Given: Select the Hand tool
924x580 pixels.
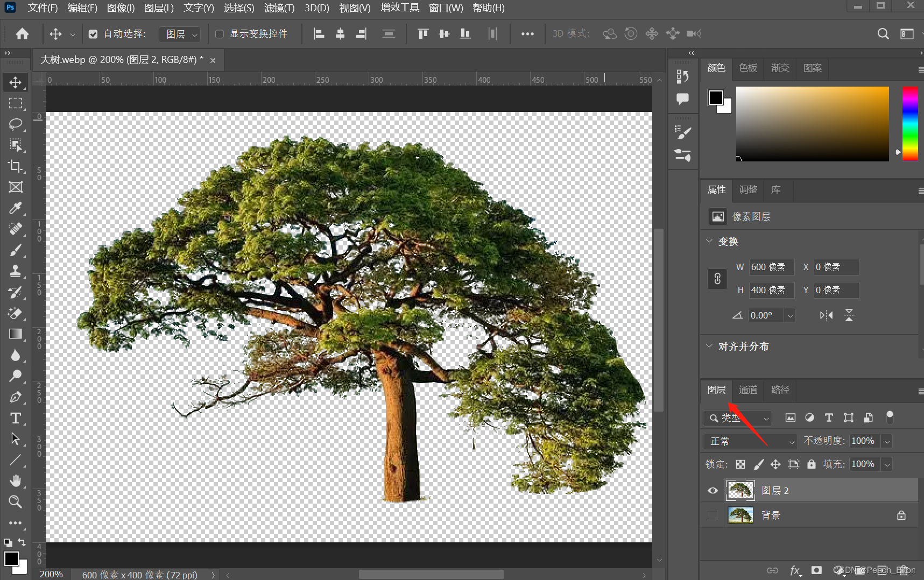Looking at the screenshot, I should pos(16,481).
